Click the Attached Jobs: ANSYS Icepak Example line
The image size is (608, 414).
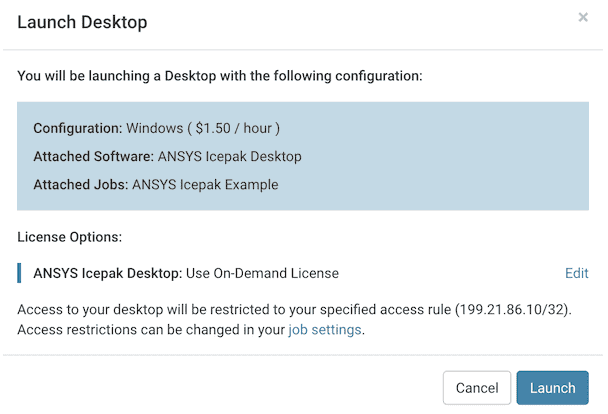[x=156, y=185]
